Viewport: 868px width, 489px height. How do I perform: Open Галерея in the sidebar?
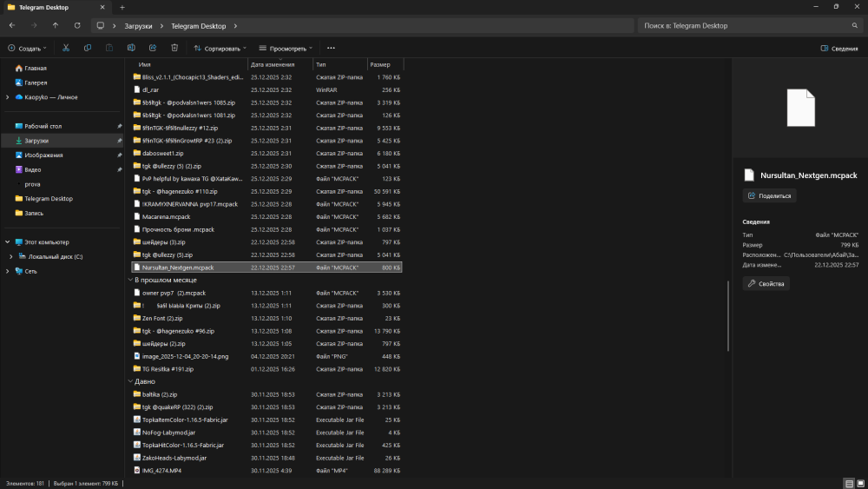click(36, 83)
